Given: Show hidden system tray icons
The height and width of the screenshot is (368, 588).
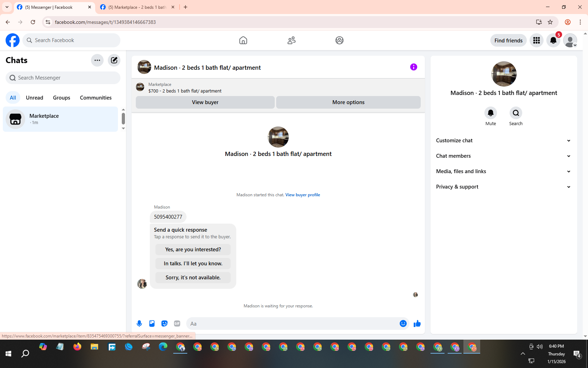Looking at the screenshot, I should point(523,354).
